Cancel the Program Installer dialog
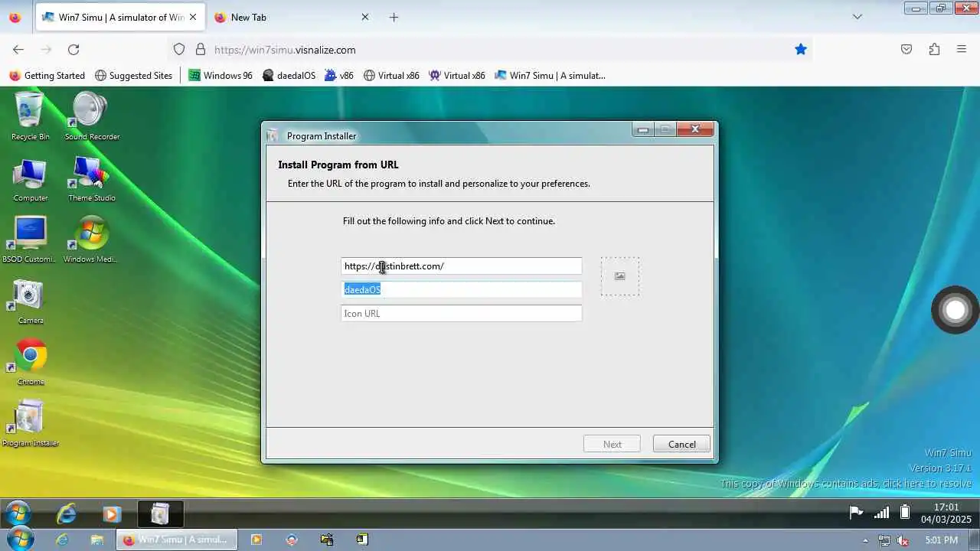This screenshot has height=551, width=980. pos(681,444)
